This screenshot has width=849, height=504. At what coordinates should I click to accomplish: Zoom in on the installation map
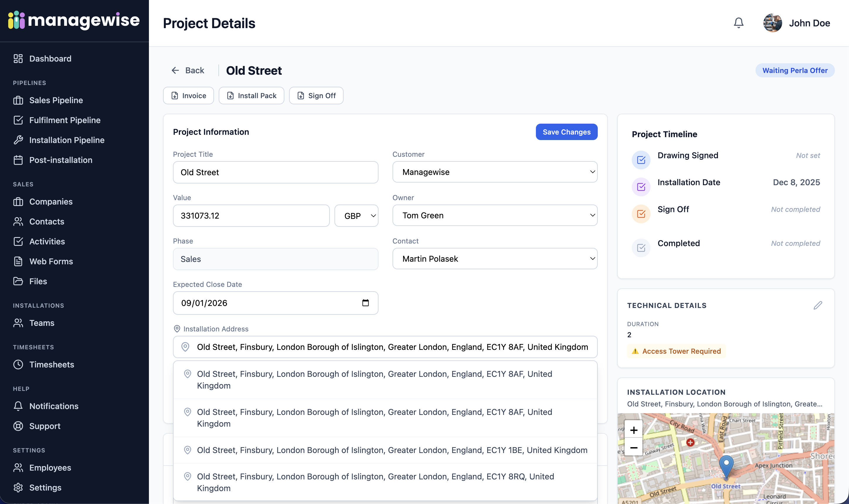(x=633, y=430)
